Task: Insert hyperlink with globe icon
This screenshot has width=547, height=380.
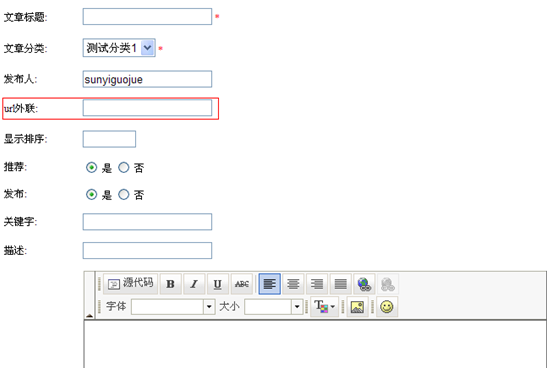Action: (364, 284)
